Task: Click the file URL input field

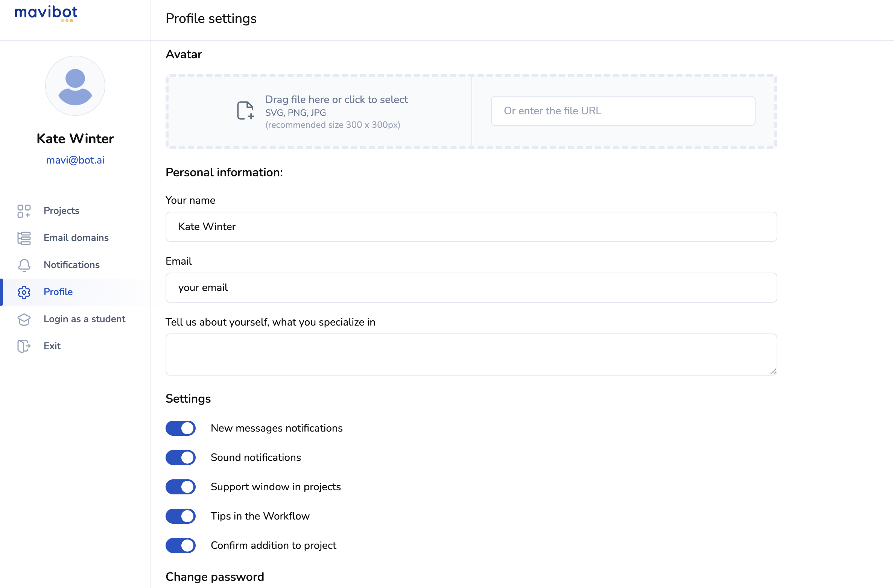Action: 623,111
